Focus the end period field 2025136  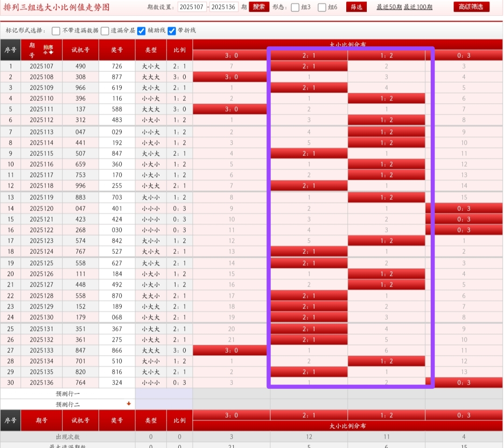click(224, 7)
